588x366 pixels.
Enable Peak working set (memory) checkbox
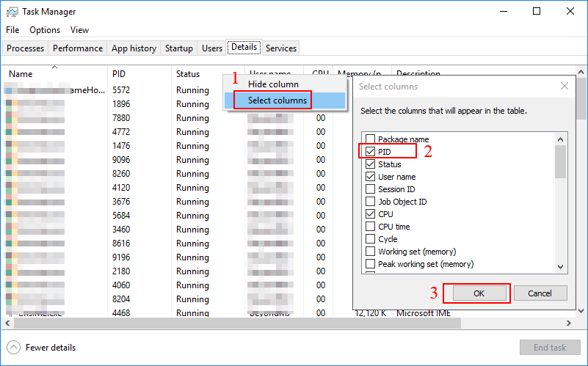click(x=370, y=264)
